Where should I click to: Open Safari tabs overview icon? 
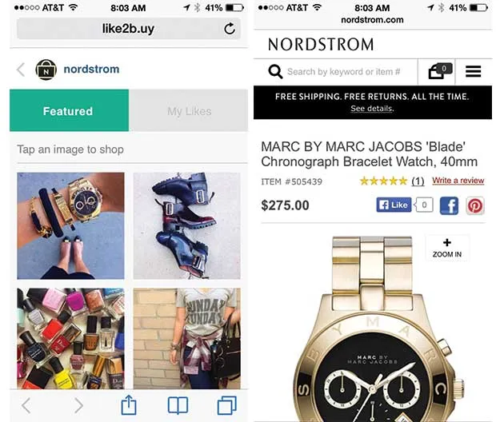[x=227, y=405]
